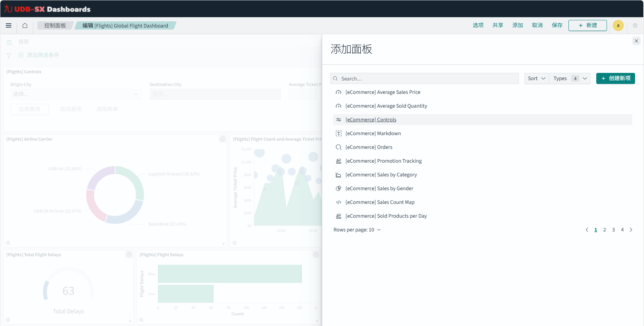
Task: Click the Sales by Gender pie icon
Action: [338, 188]
